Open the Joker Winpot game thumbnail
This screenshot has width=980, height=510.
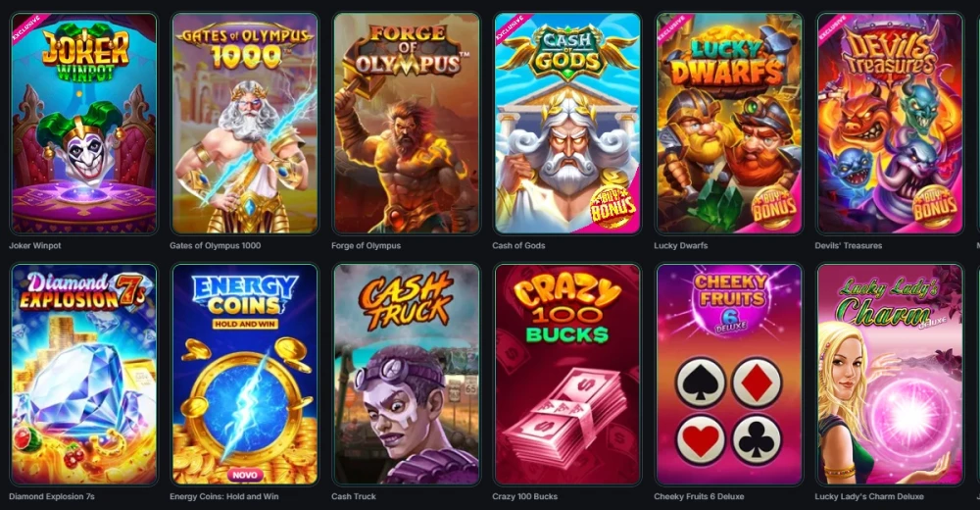(83, 124)
